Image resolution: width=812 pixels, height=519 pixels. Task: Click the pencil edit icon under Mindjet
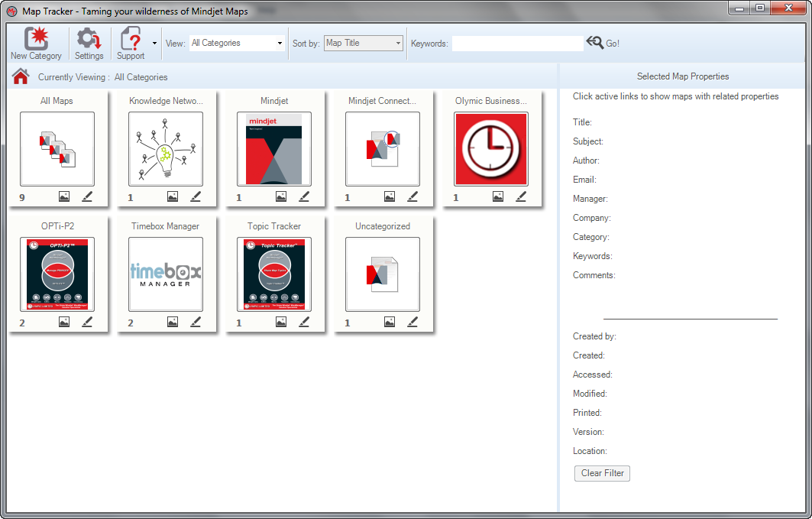[304, 196]
